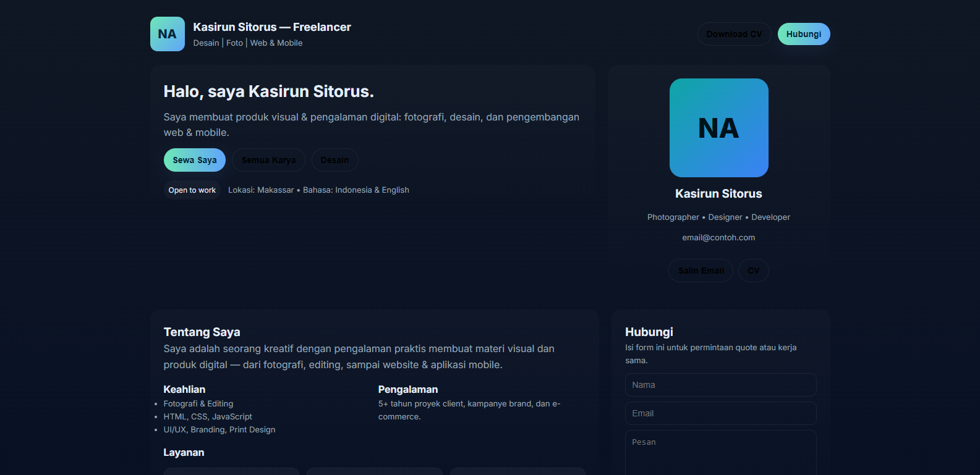
Task: Click the Kasirun Sitorus name below avatar
Action: click(718, 194)
